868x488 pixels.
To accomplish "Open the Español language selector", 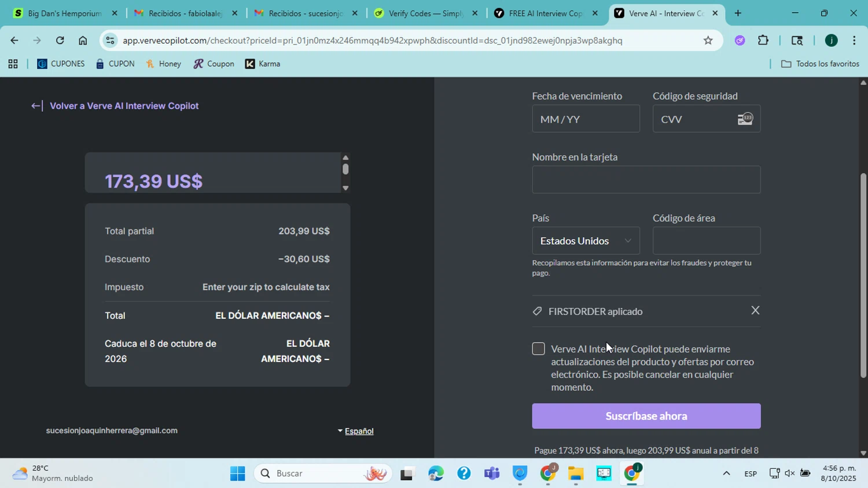I will tap(356, 431).
